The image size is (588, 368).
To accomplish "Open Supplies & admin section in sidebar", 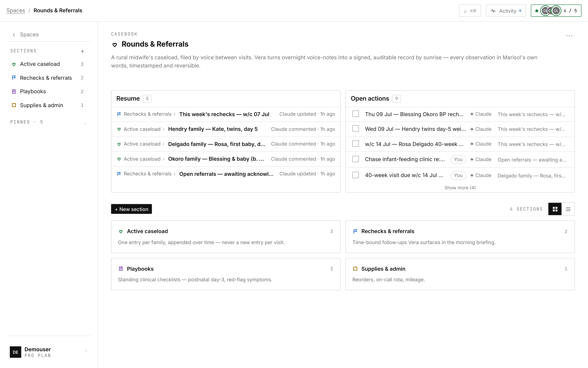I will (49, 105).
